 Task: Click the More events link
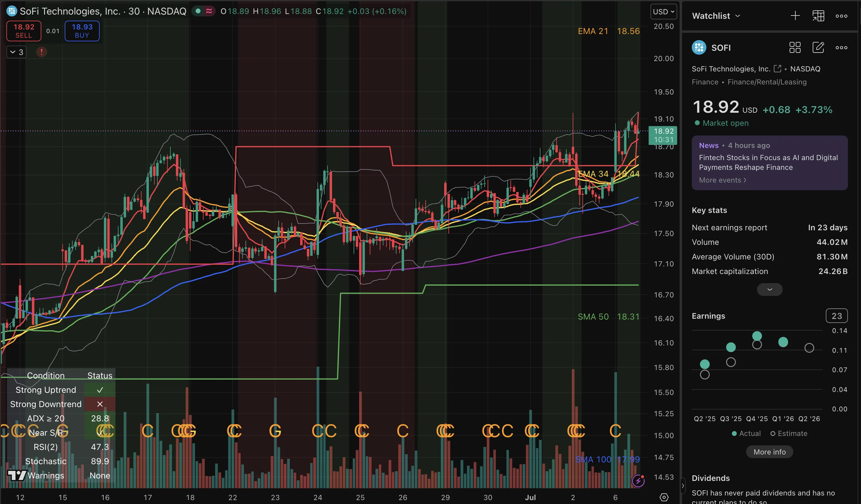coord(722,180)
